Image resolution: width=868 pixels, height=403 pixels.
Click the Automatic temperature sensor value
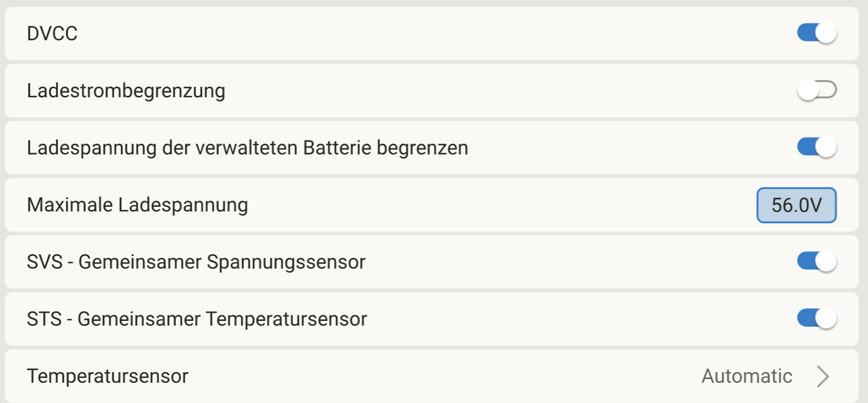[746, 377]
